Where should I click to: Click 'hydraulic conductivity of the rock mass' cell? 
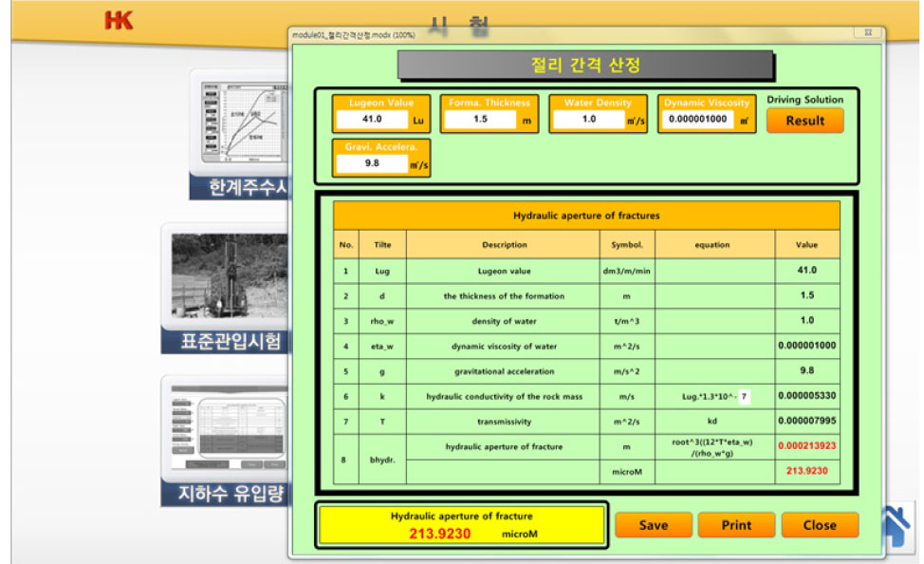click(504, 397)
